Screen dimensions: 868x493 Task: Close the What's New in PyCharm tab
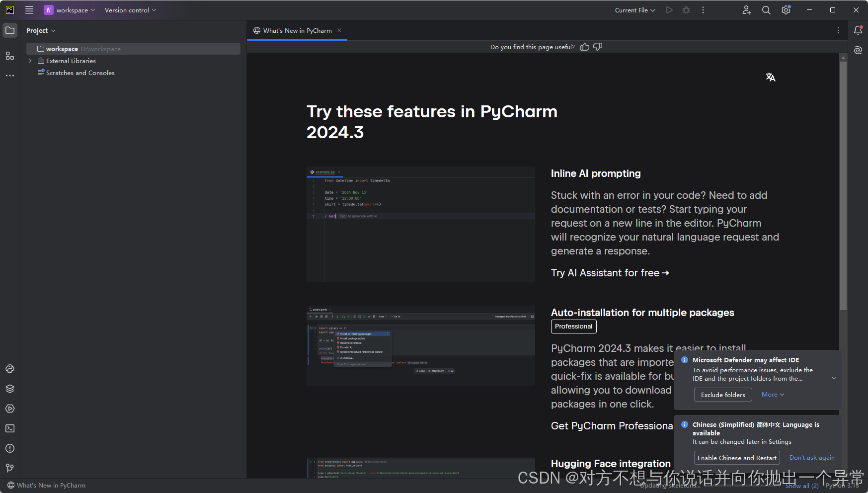tap(339, 30)
